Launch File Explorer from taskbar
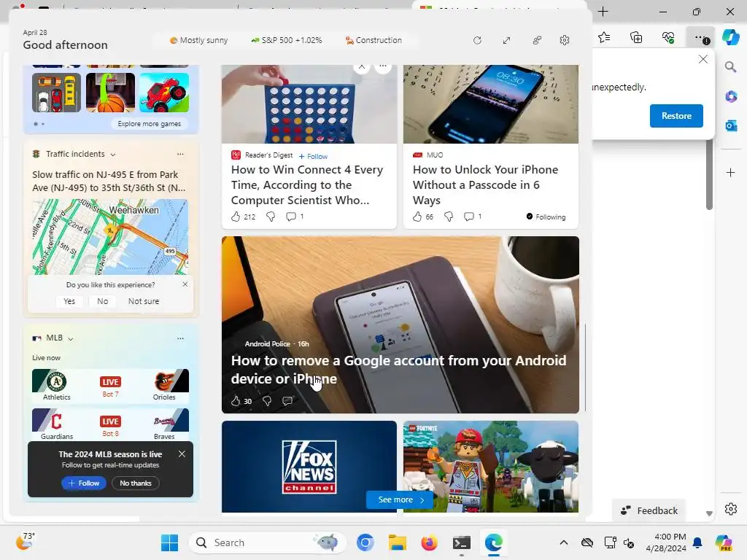 click(398, 542)
